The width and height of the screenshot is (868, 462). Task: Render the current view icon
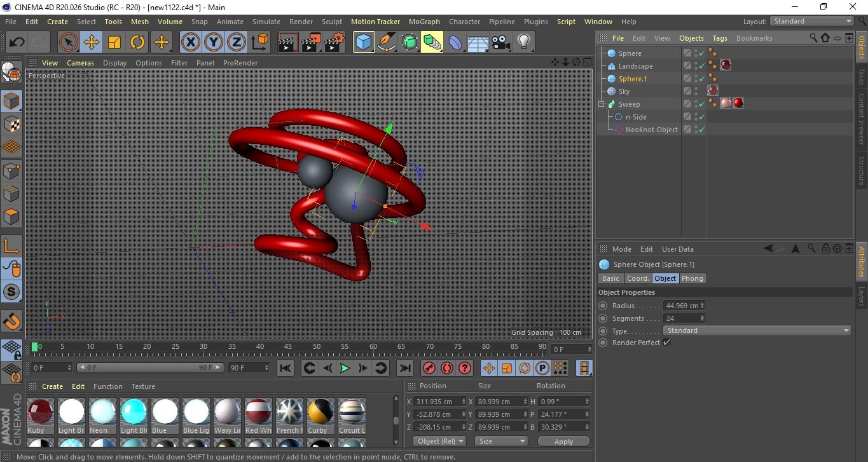pos(289,43)
